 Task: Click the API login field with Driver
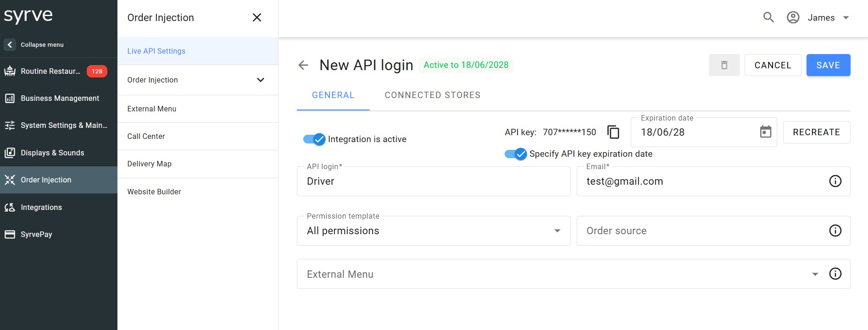(x=434, y=181)
